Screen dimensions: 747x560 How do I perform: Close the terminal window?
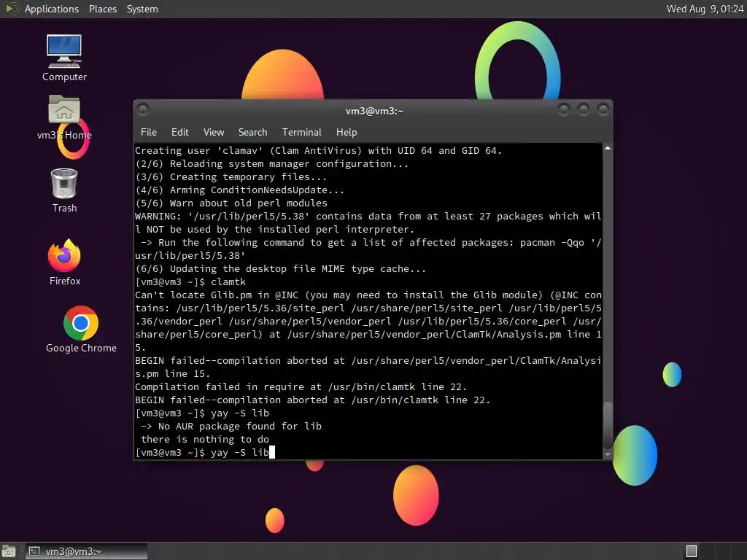603,110
